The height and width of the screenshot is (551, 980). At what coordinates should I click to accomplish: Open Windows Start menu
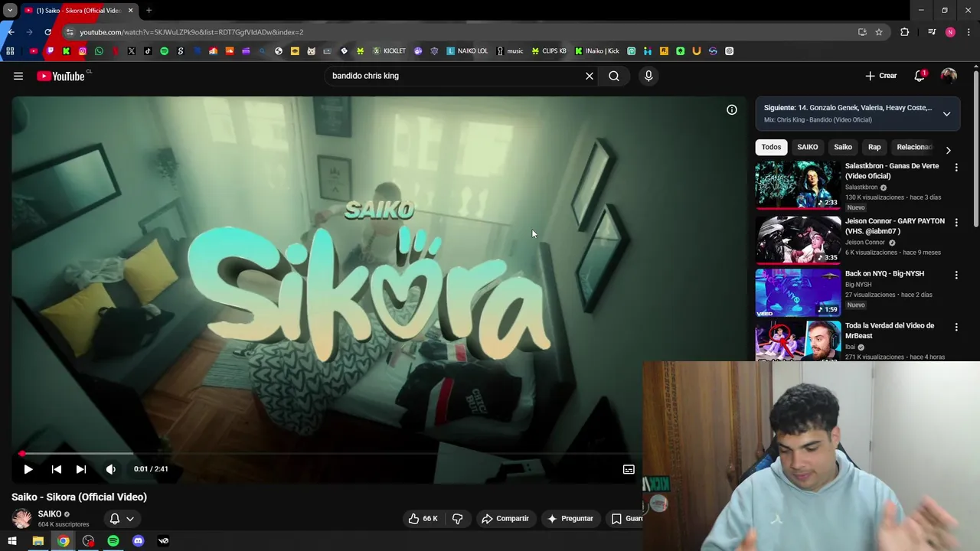[x=12, y=541]
